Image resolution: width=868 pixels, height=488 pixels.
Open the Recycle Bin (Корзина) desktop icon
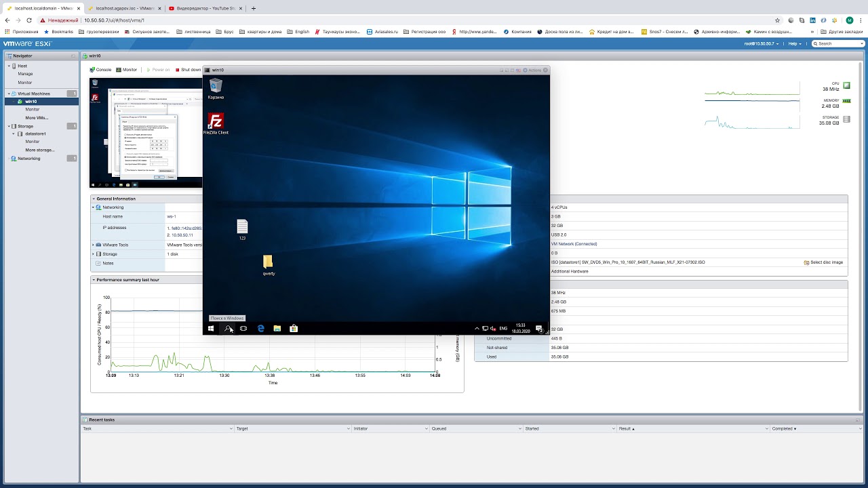coord(216,88)
